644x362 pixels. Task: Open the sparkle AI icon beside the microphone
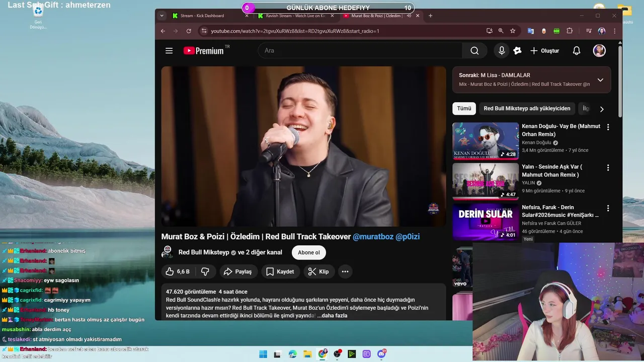(x=517, y=51)
